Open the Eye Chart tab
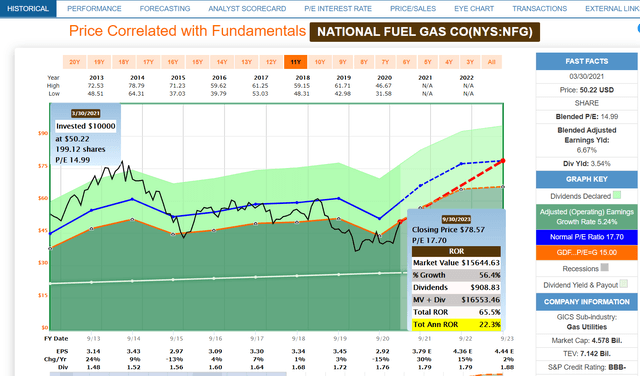The width and height of the screenshot is (640, 376). pyautogui.click(x=474, y=9)
